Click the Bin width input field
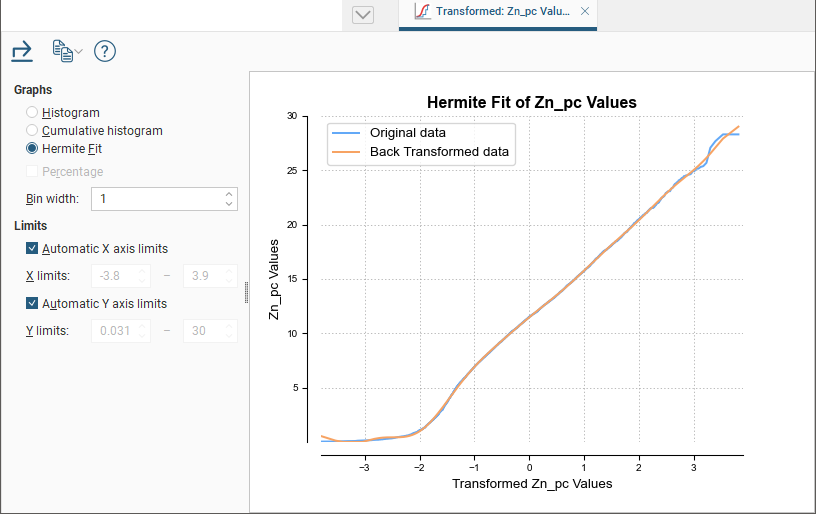Screen dimensions: 816x514 tap(157, 199)
